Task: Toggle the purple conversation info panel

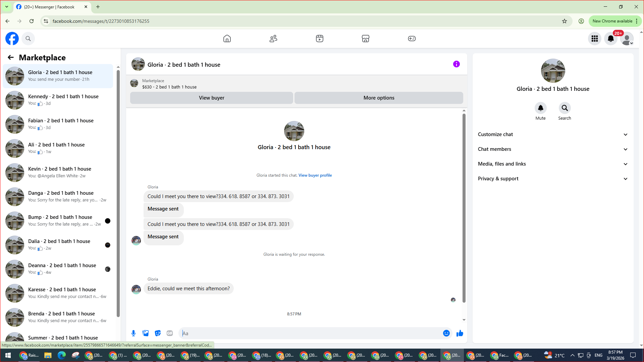Action: tap(456, 64)
